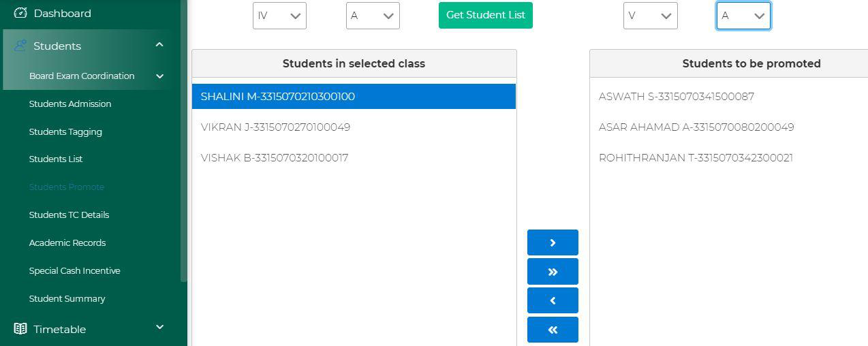This screenshot has width=868, height=346.
Task: Move all students back with double-left arrow
Action: click(x=553, y=330)
